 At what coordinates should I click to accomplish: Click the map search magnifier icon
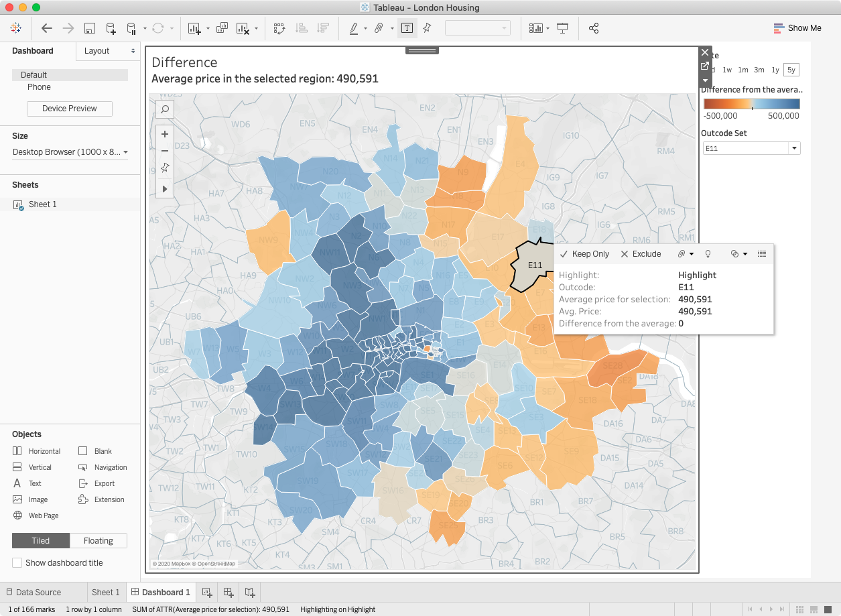(x=165, y=109)
